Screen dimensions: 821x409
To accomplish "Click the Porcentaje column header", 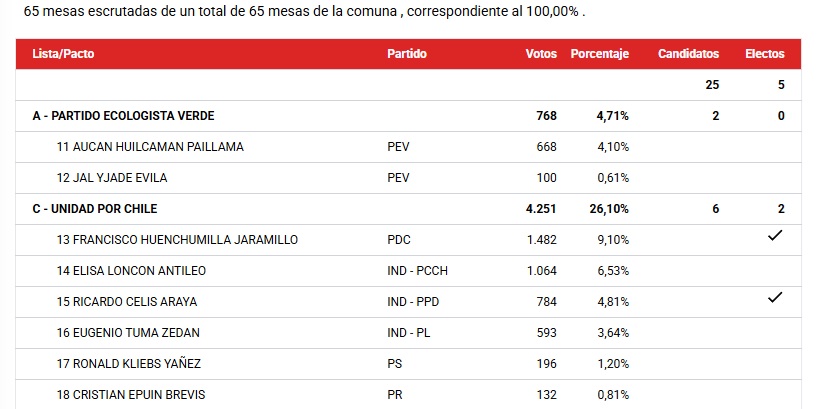I will pyautogui.click(x=599, y=54).
